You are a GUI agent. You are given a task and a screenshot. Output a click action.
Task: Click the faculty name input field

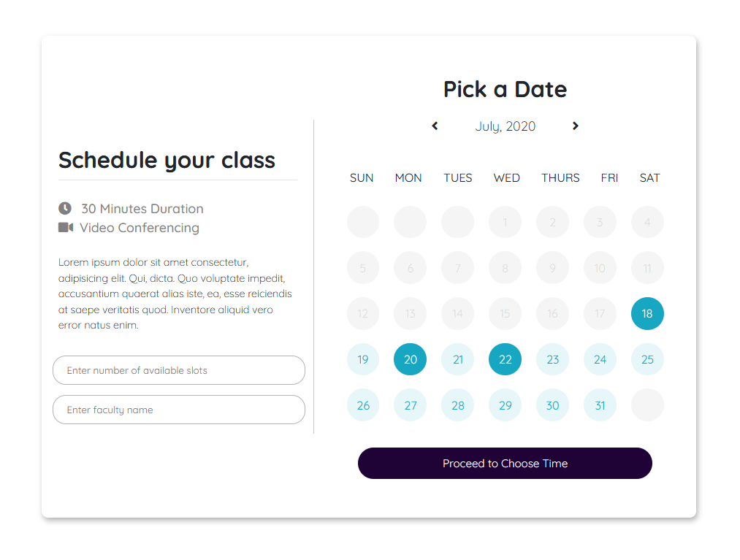point(179,410)
